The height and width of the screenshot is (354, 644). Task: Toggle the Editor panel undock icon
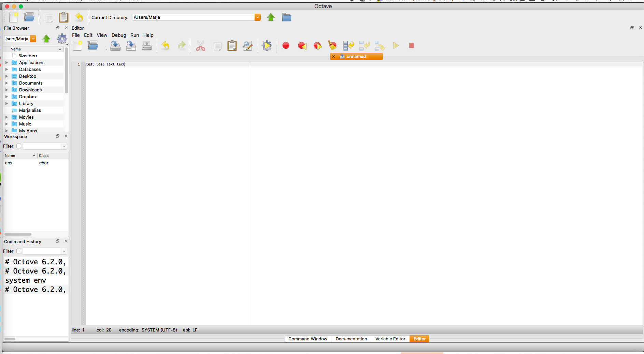[x=632, y=28]
